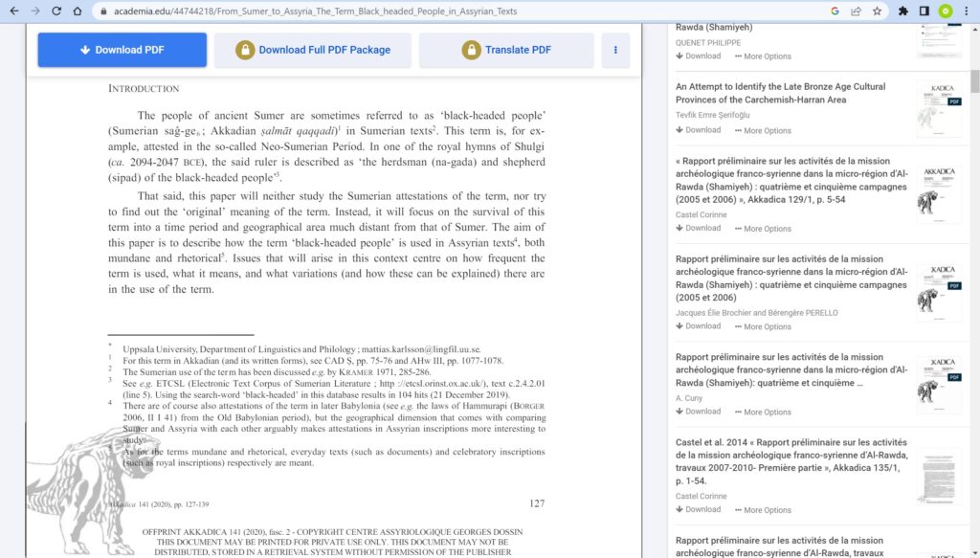Image resolution: width=980 pixels, height=558 pixels.
Task: Expand More Options under A. Cuny
Action: point(763,412)
